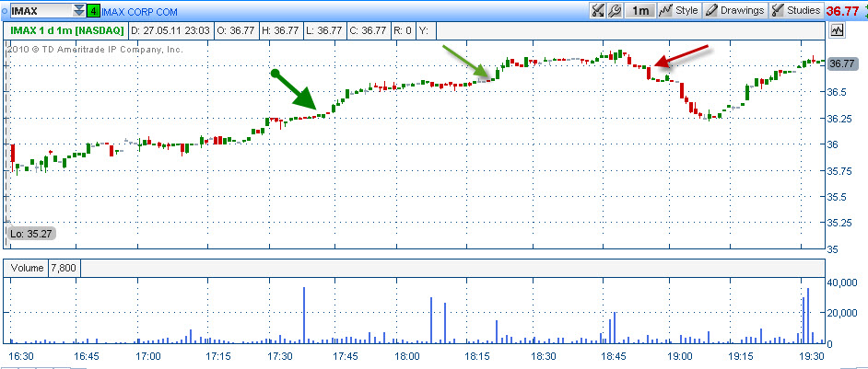
Task: Expand the IMAX symbol dropdown arrow
Action: (79, 10)
